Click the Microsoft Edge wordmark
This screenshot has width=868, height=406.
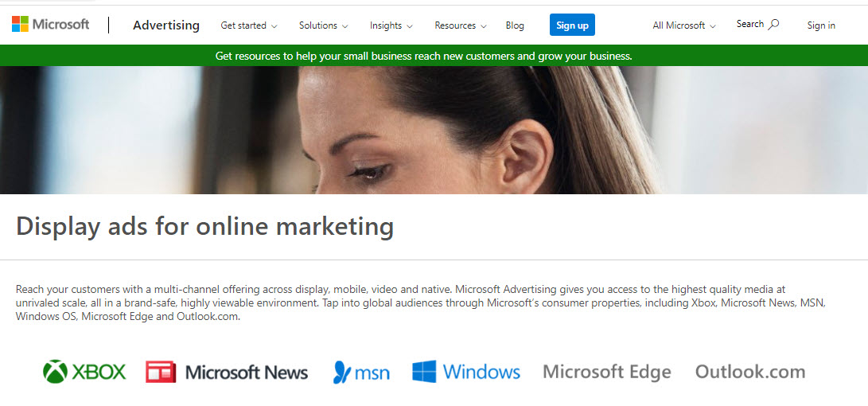(607, 372)
